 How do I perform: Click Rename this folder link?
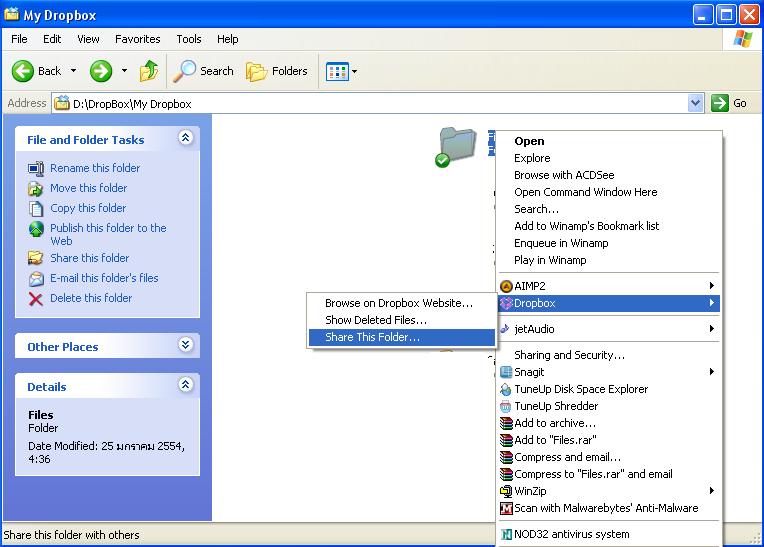pyautogui.click(x=95, y=168)
